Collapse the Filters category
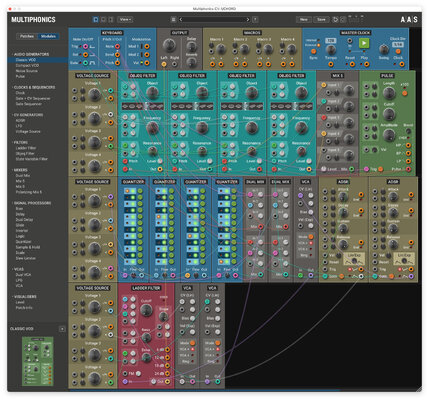 pyautogui.click(x=20, y=142)
